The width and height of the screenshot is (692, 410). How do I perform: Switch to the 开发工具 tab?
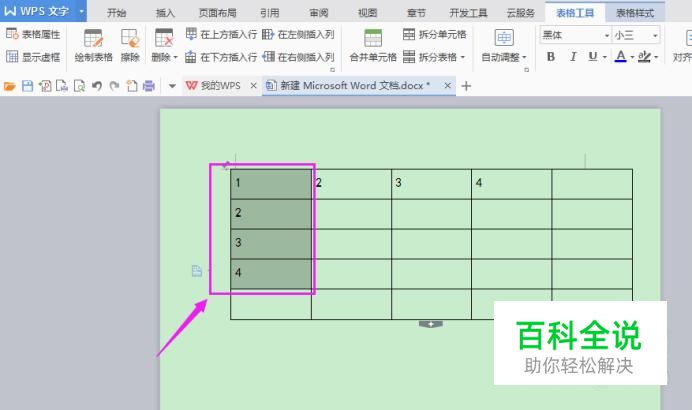point(468,13)
